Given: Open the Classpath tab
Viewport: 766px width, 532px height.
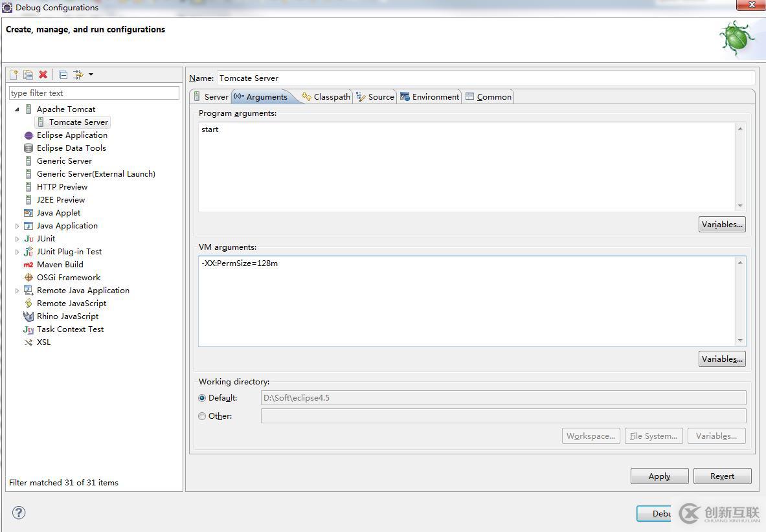Looking at the screenshot, I should click(x=326, y=96).
